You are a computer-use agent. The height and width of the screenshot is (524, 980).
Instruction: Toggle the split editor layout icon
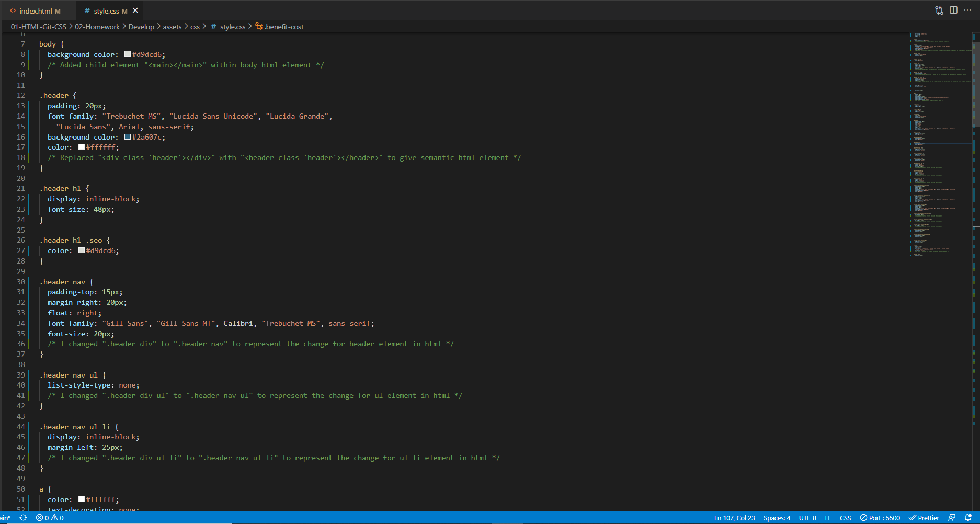[954, 10]
